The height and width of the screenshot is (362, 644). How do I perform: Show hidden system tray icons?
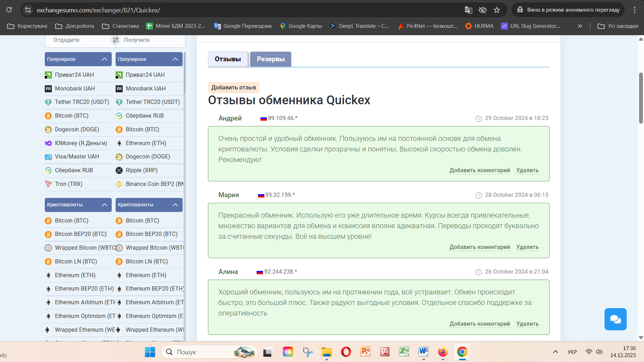point(556,352)
